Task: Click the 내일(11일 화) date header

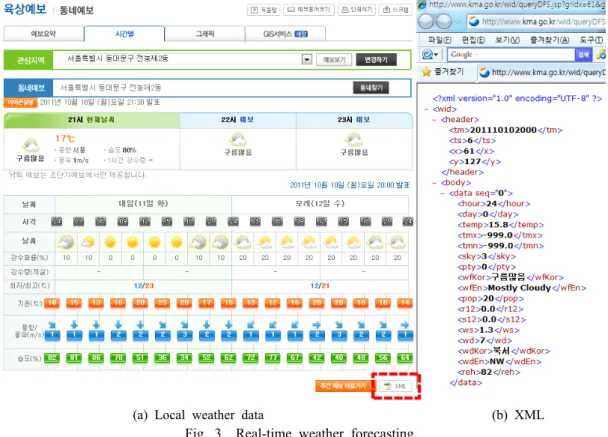Action: point(143,204)
